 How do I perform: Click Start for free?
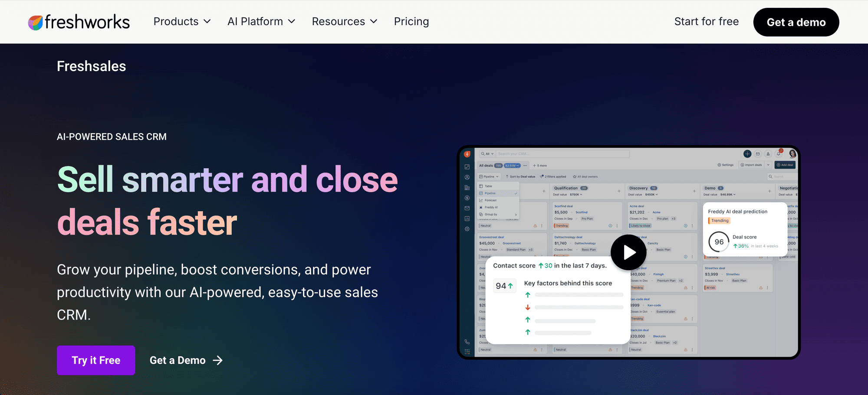point(707,22)
